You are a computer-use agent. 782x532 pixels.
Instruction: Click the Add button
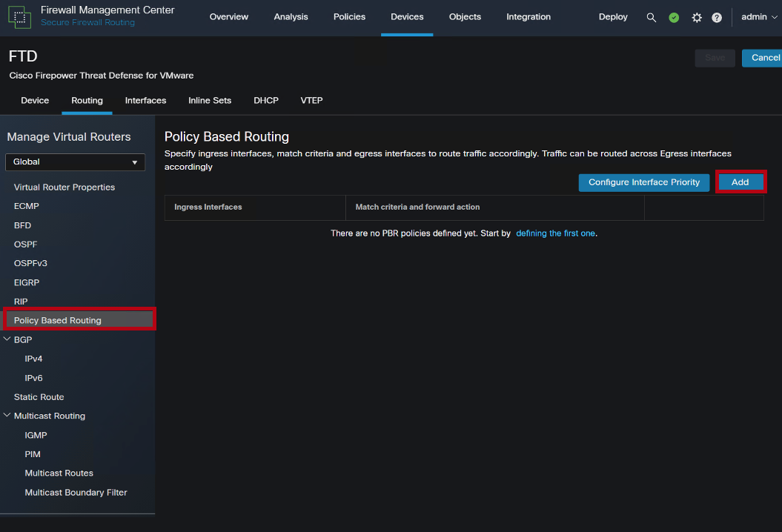740,182
